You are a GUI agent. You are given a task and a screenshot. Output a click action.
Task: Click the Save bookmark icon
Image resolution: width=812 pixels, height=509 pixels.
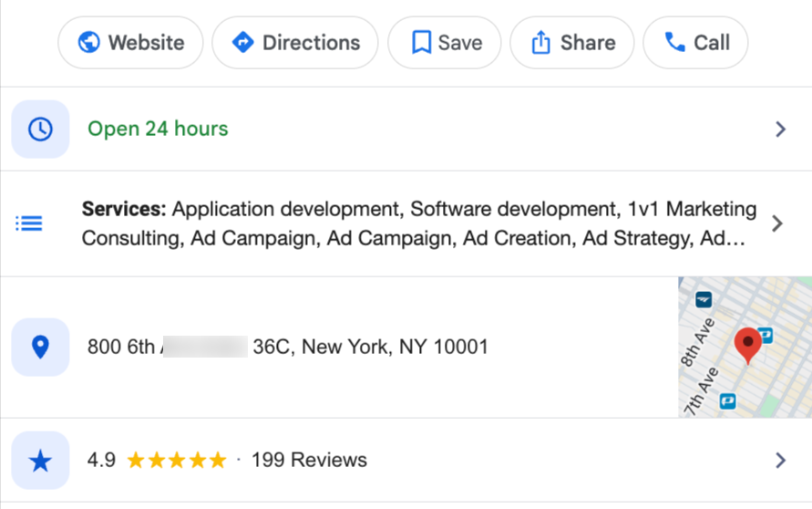point(421,43)
